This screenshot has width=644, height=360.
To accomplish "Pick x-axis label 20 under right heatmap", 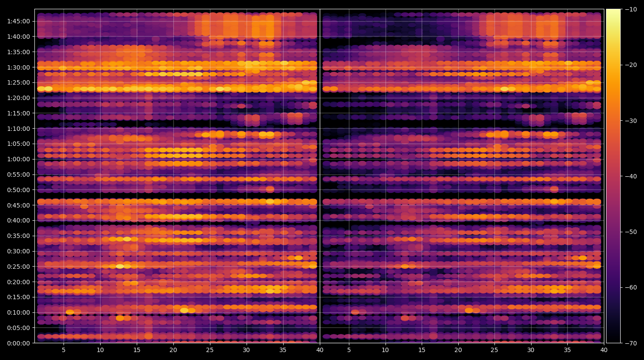I will coord(458,350).
